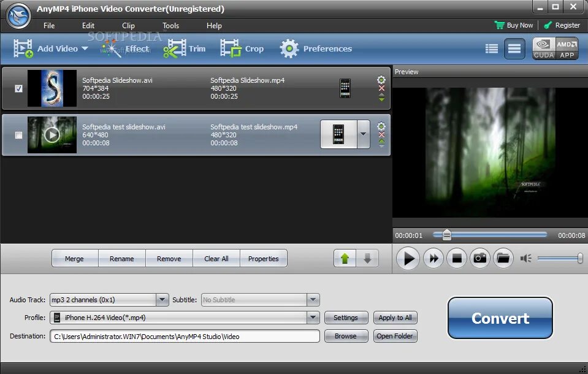Uncheck the Softpedia Slideshow.avi checkbox
Screen dimensions: 588x374
[18, 88]
